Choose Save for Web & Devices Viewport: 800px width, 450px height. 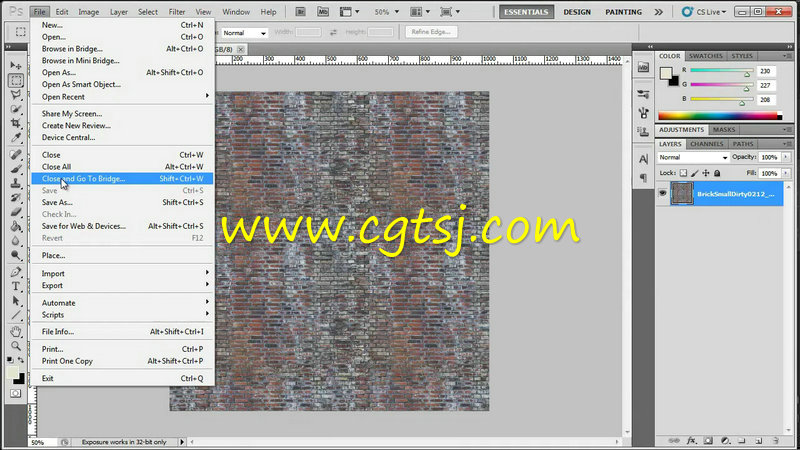(122, 226)
